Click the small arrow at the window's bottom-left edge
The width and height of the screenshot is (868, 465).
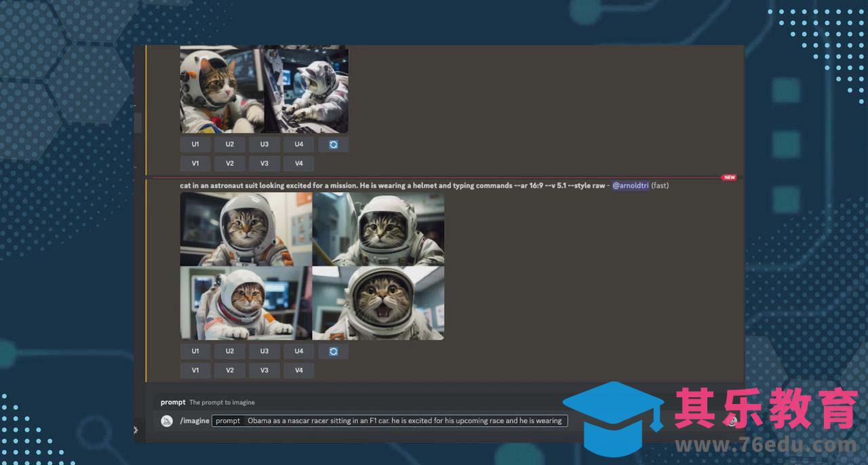(136, 430)
